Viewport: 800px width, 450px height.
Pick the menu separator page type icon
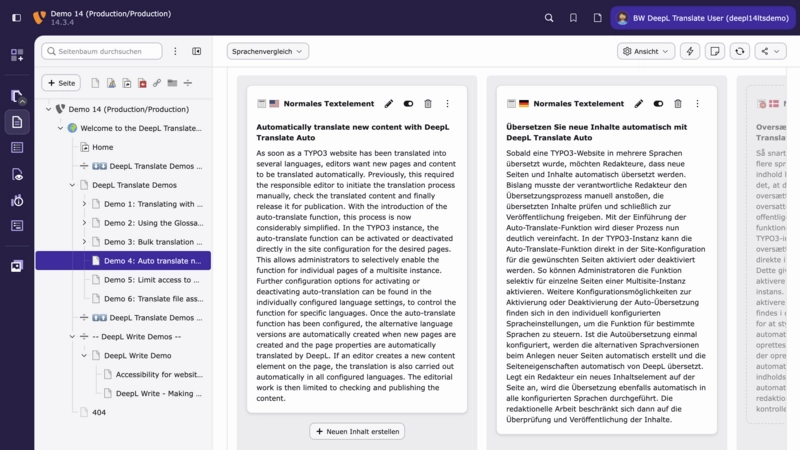coord(188,83)
